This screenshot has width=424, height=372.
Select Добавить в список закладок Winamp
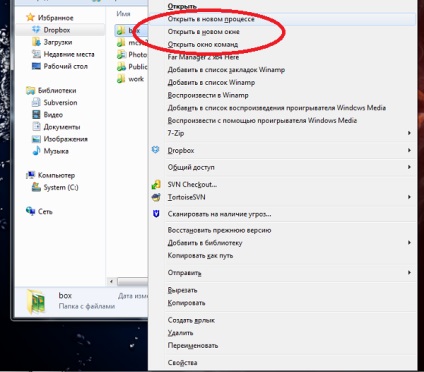click(283, 70)
